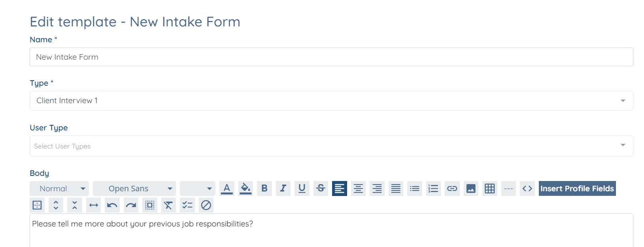Image resolution: width=644 pixels, height=247 pixels.
Task: Expand the Client Interview 1 type dropdown
Action: click(x=331, y=101)
